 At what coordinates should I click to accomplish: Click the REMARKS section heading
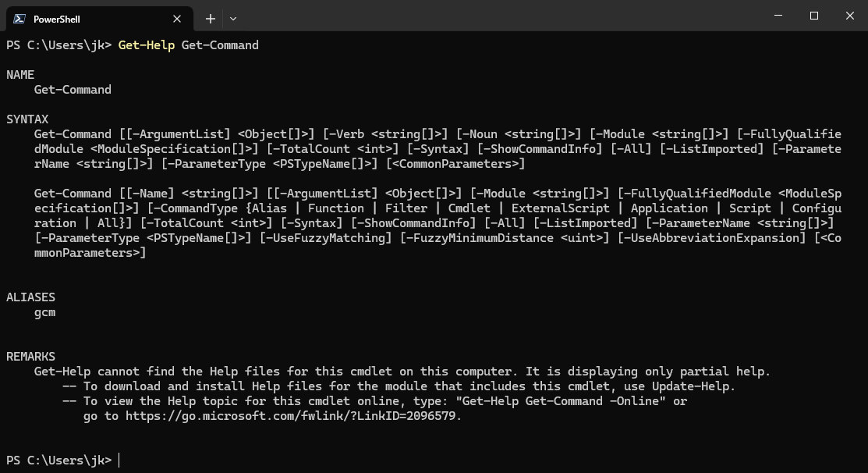tap(30, 357)
